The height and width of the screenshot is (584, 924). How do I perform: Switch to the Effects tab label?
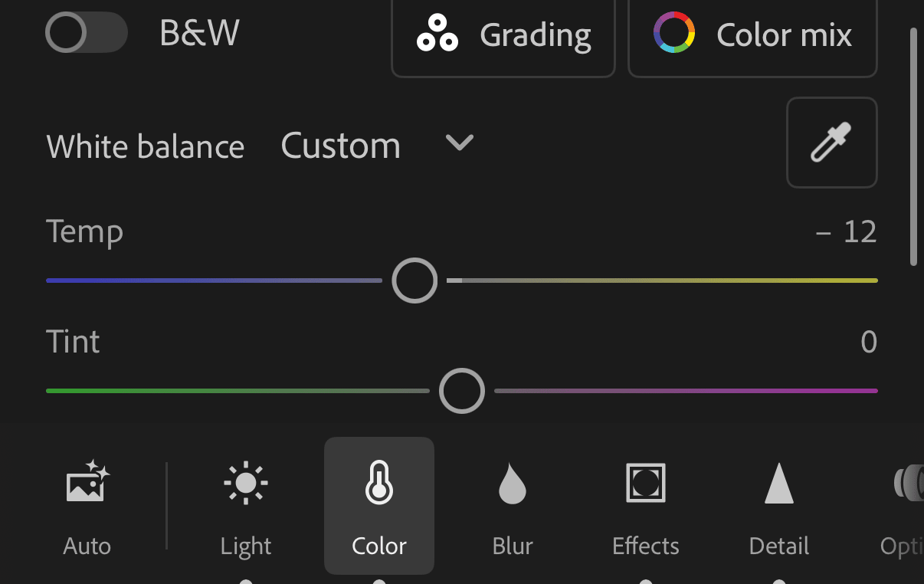click(646, 546)
